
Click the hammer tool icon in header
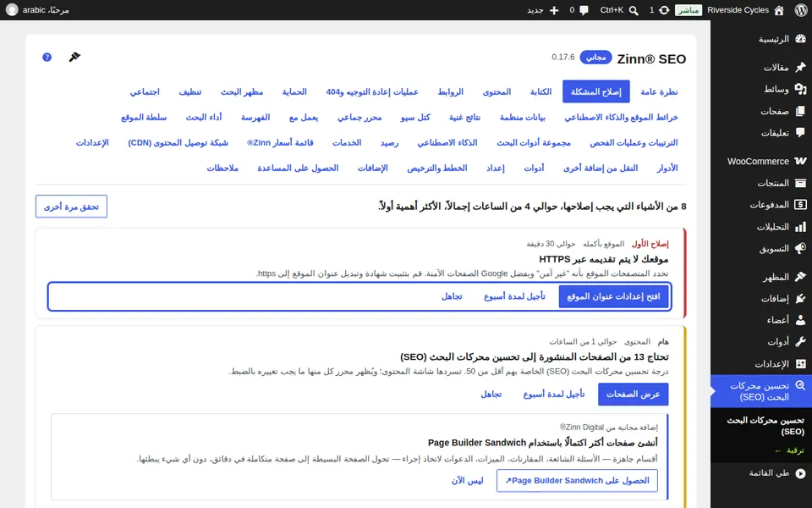(x=74, y=57)
